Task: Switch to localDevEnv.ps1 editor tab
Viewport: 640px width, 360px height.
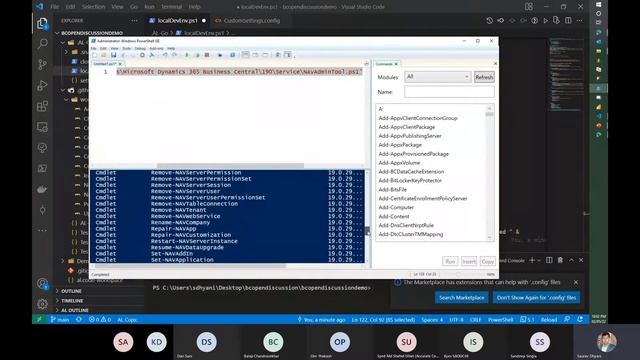Action: [178, 20]
